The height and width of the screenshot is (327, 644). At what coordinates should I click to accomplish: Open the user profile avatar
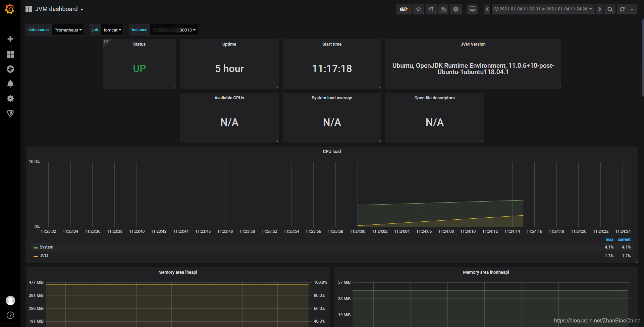(x=10, y=301)
